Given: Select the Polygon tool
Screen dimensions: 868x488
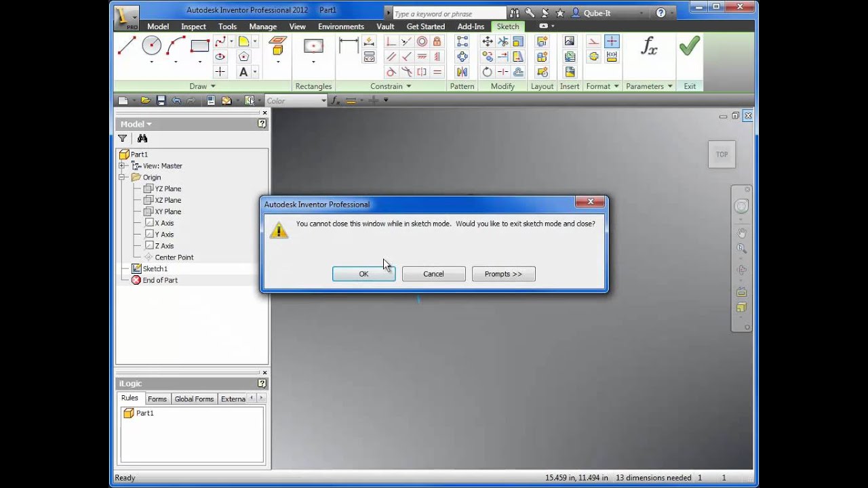Looking at the screenshot, I should click(243, 57).
